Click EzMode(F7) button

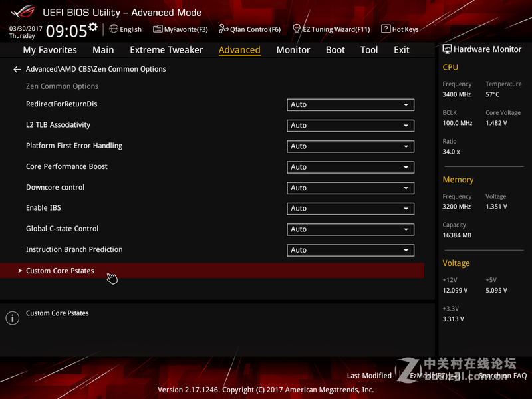(x=435, y=376)
